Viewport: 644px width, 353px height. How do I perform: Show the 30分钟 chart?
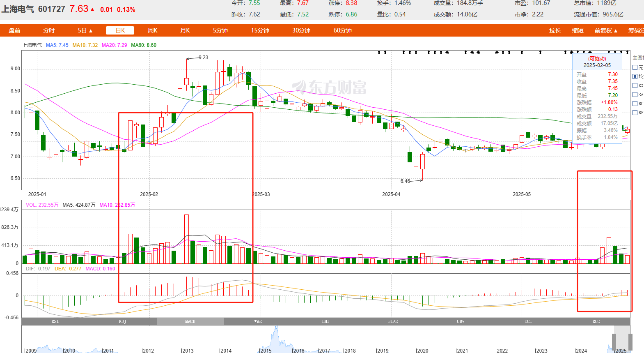[x=301, y=30]
